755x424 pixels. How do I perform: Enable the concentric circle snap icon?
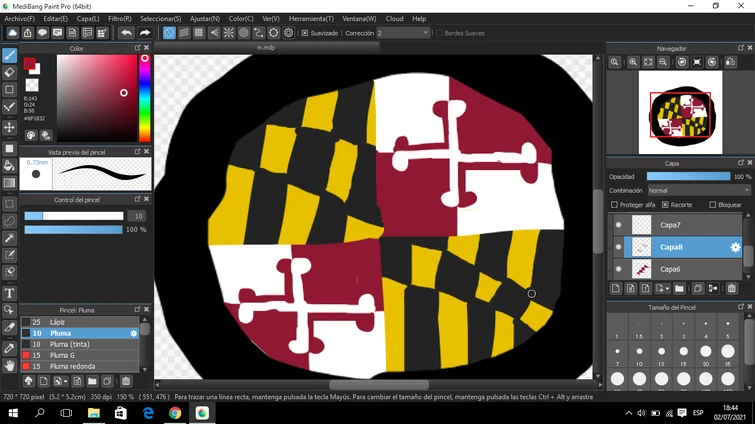click(x=244, y=33)
